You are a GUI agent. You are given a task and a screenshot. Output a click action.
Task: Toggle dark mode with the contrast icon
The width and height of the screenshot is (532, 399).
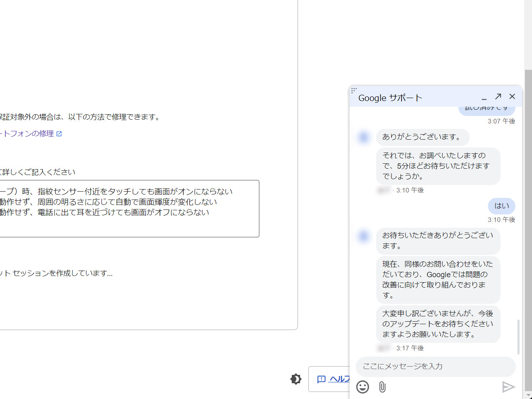tap(296, 379)
